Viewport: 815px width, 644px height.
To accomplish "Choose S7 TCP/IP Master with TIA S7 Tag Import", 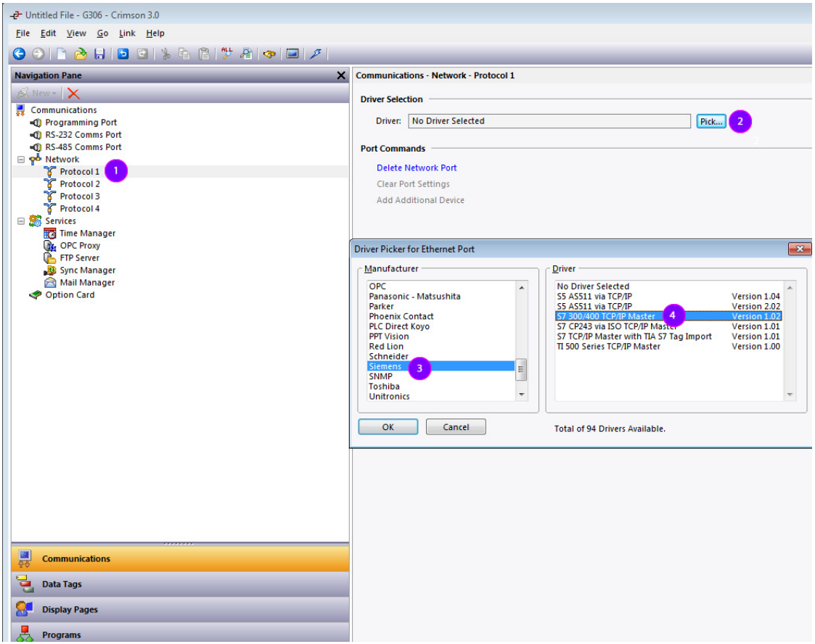I will 668,337.
